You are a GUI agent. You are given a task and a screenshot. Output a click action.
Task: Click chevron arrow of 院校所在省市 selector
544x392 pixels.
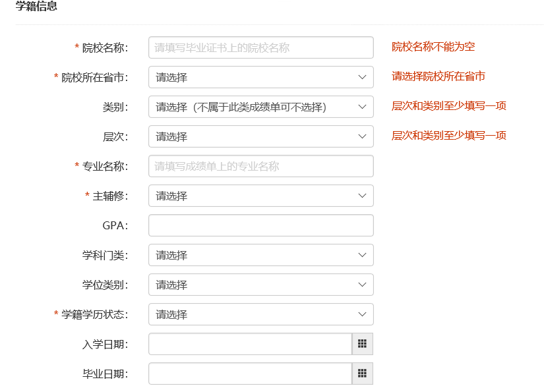pyautogui.click(x=362, y=77)
